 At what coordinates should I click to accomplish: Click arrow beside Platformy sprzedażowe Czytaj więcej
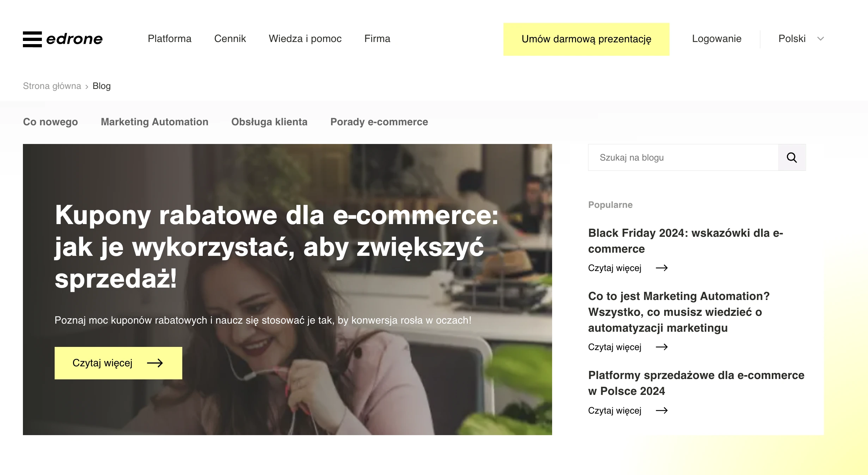click(x=662, y=410)
